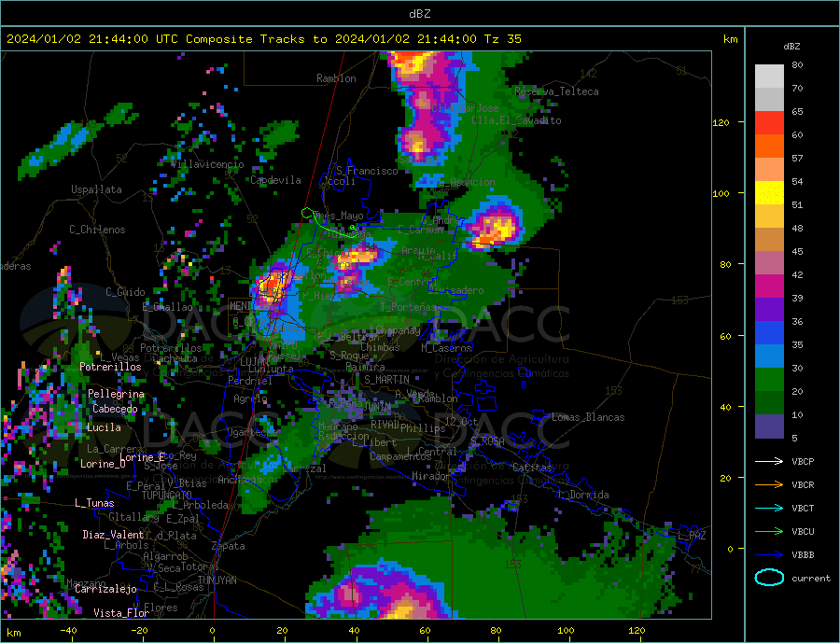840x643 pixels.
Task: Click the 'Divisadero' map label
Action: pyautogui.click(x=455, y=290)
